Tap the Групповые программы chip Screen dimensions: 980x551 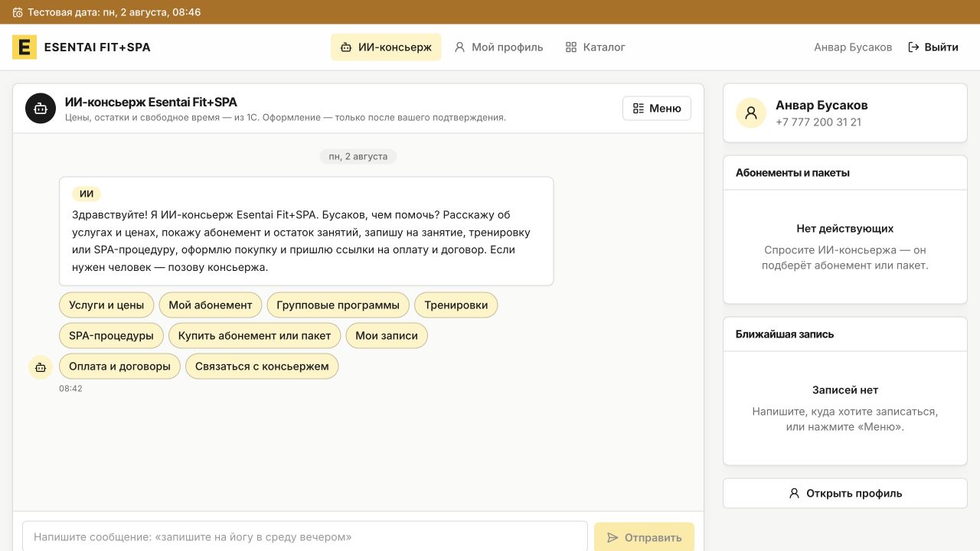click(338, 305)
